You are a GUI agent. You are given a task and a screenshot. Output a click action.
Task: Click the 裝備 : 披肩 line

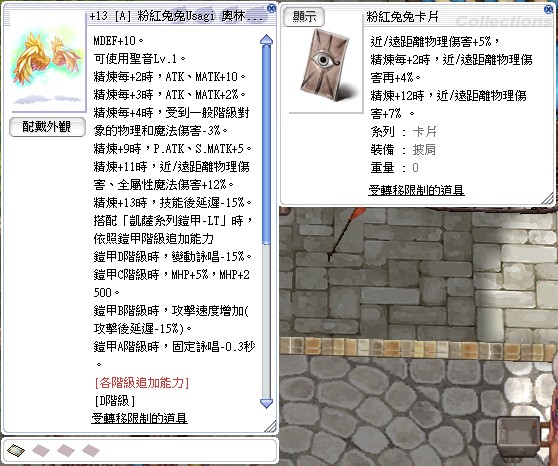coord(403,150)
